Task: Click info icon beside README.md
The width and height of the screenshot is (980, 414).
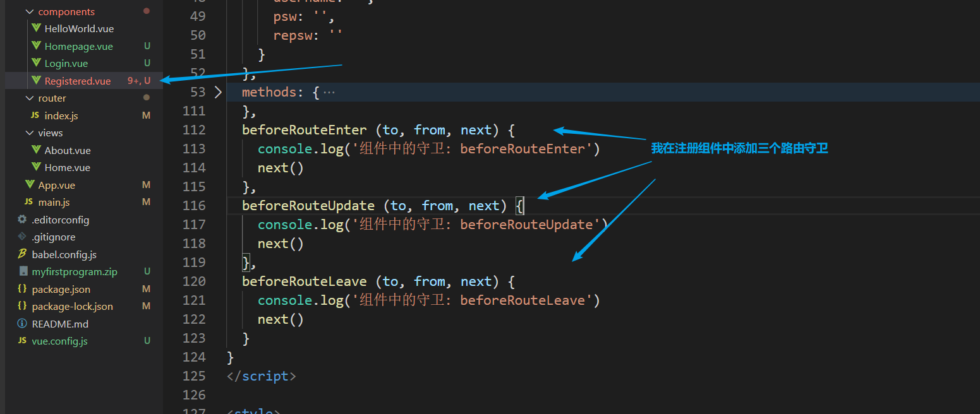Action: pos(22,324)
